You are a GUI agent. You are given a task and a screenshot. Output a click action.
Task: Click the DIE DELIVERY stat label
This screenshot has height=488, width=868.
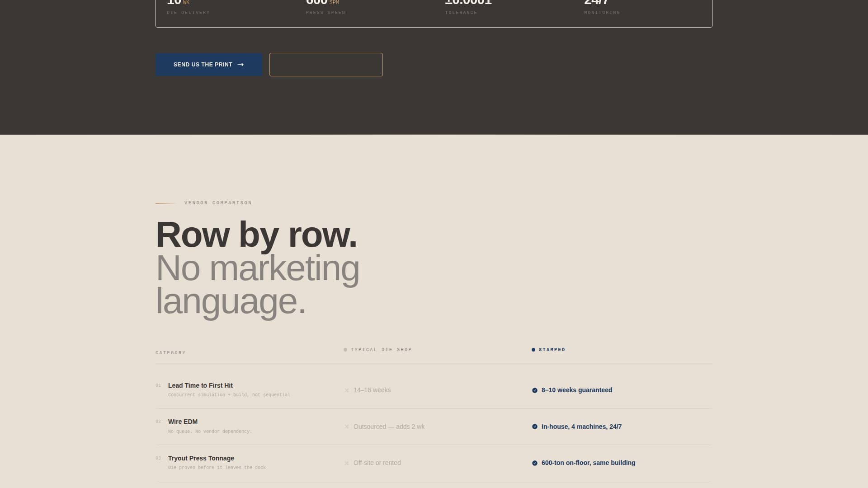pos(188,13)
